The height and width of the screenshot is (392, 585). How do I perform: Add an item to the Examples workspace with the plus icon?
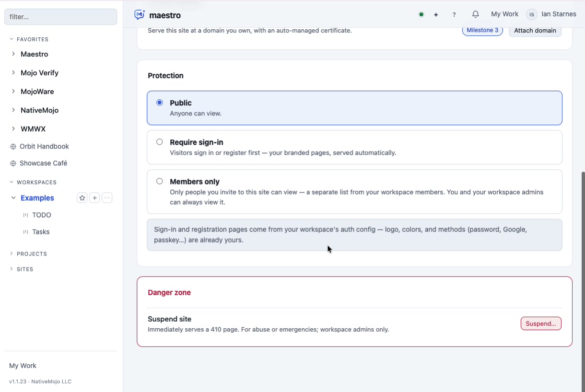click(x=94, y=198)
